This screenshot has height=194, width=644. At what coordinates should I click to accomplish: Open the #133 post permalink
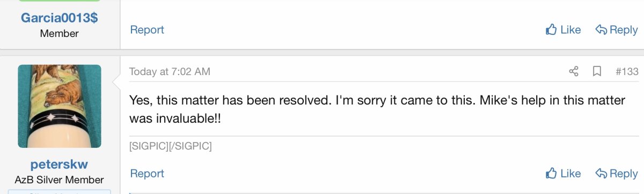coord(626,71)
